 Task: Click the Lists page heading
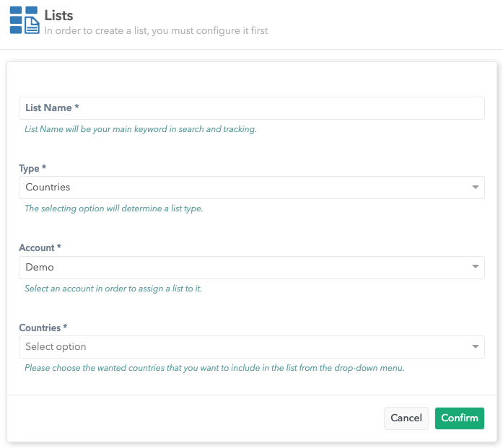pos(58,14)
